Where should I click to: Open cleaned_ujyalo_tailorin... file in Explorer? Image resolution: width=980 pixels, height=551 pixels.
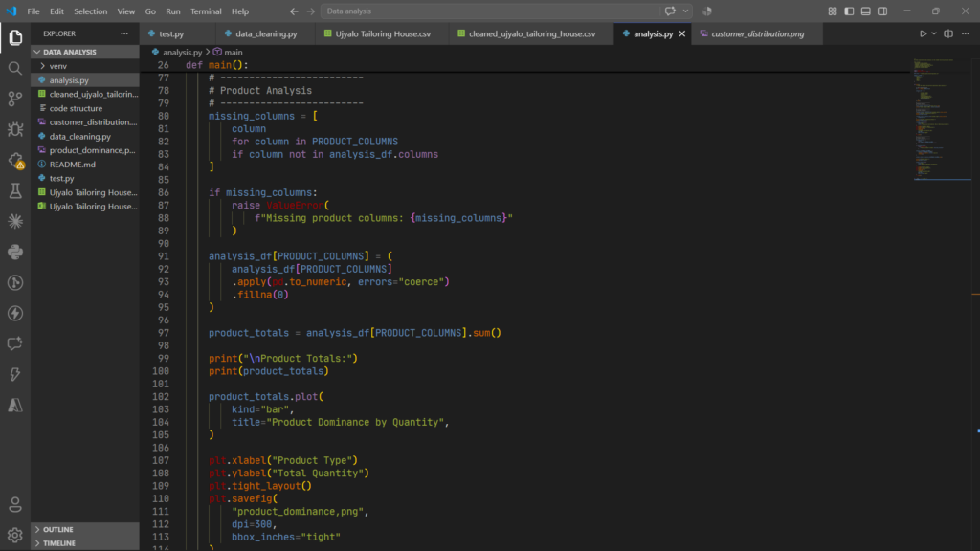coord(85,94)
